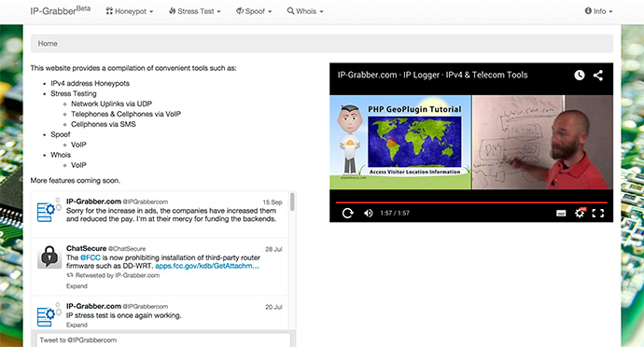Click the red video progress bar

click(x=471, y=202)
